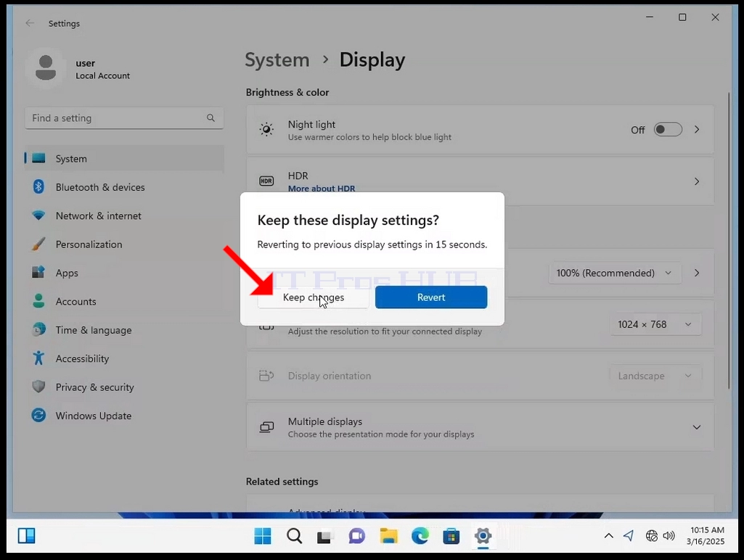
Task: Click the volume speaker tray icon
Action: point(669,536)
